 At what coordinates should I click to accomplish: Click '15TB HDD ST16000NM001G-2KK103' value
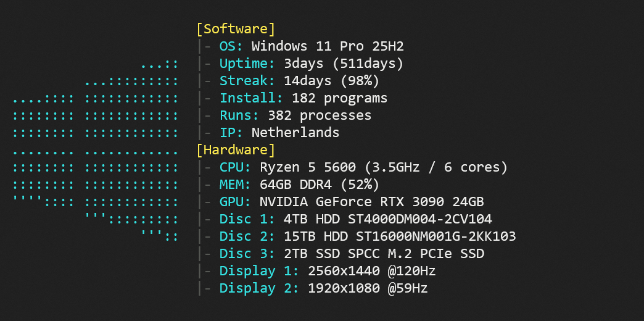(x=400, y=236)
